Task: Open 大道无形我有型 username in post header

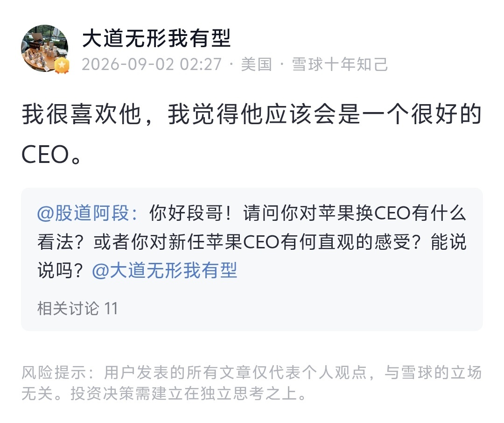Action: 156,38
